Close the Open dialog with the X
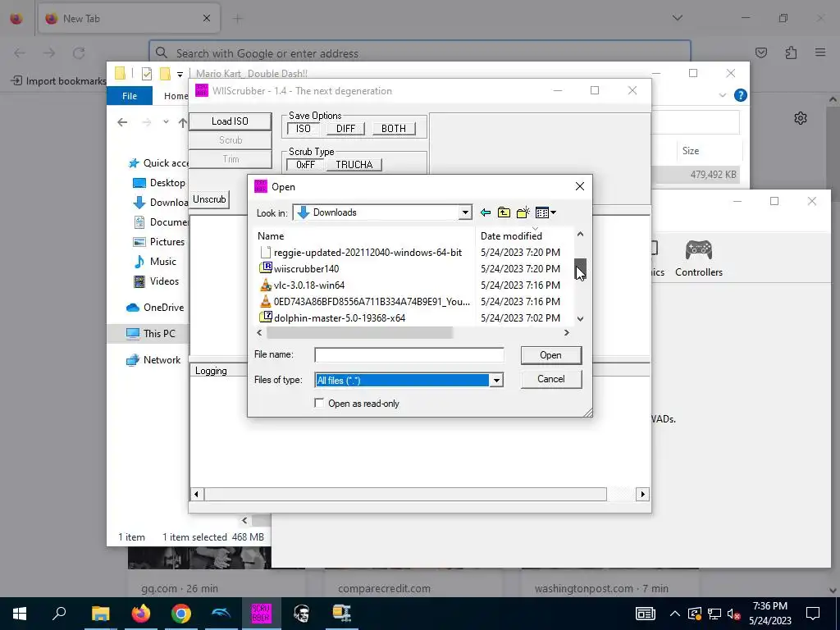The width and height of the screenshot is (840, 630). click(580, 186)
